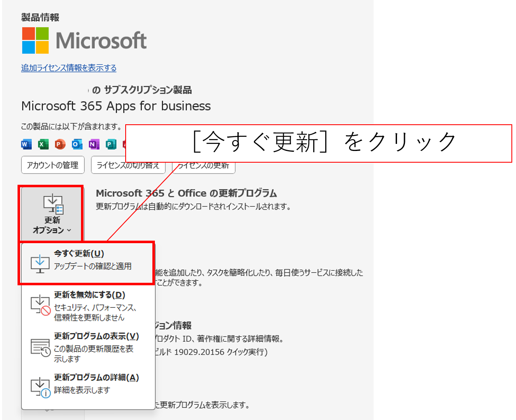Select 更新プログラムの表示(V) menu item
Screen dimensions: 516x420
(x=87, y=347)
